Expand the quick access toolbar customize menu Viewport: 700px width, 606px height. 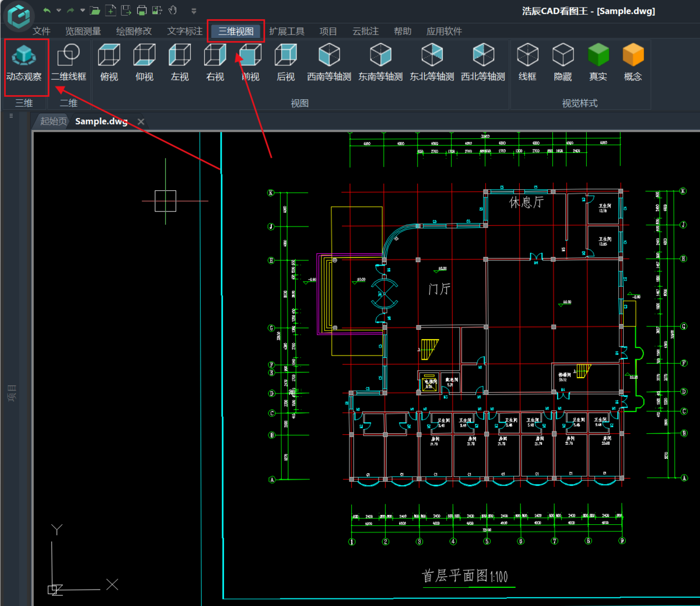(194, 11)
